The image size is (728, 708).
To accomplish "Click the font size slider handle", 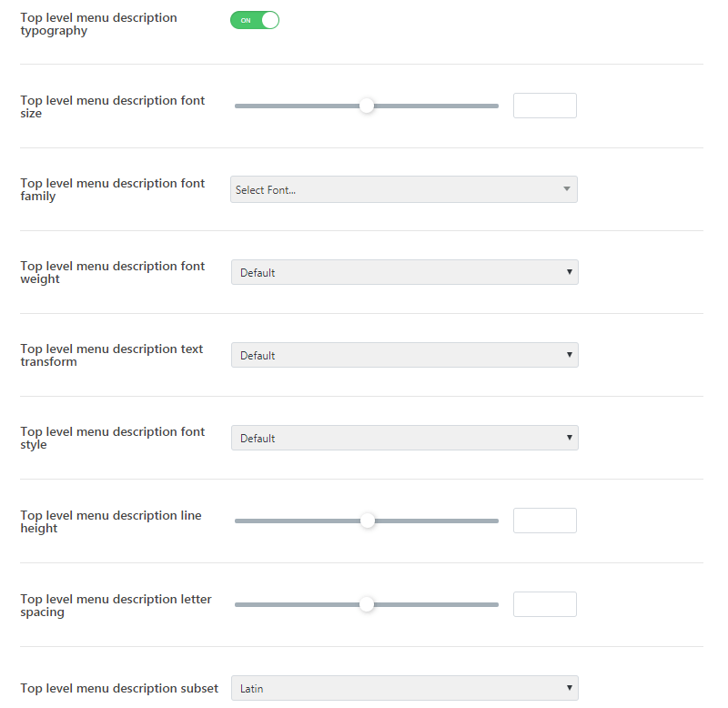I will 367,106.
